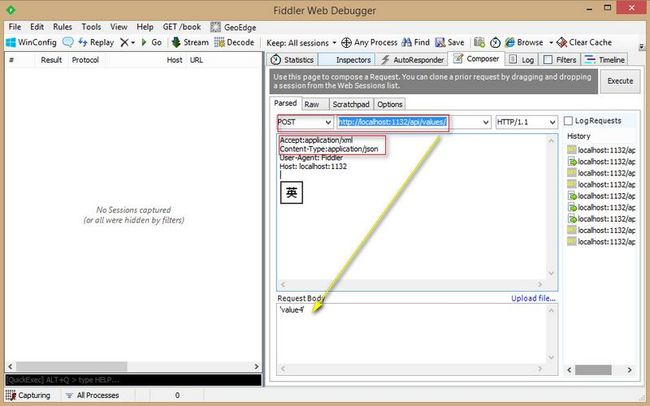Open the File menu
Viewport: 650px width, 406px height.
(x=15, y=27)
